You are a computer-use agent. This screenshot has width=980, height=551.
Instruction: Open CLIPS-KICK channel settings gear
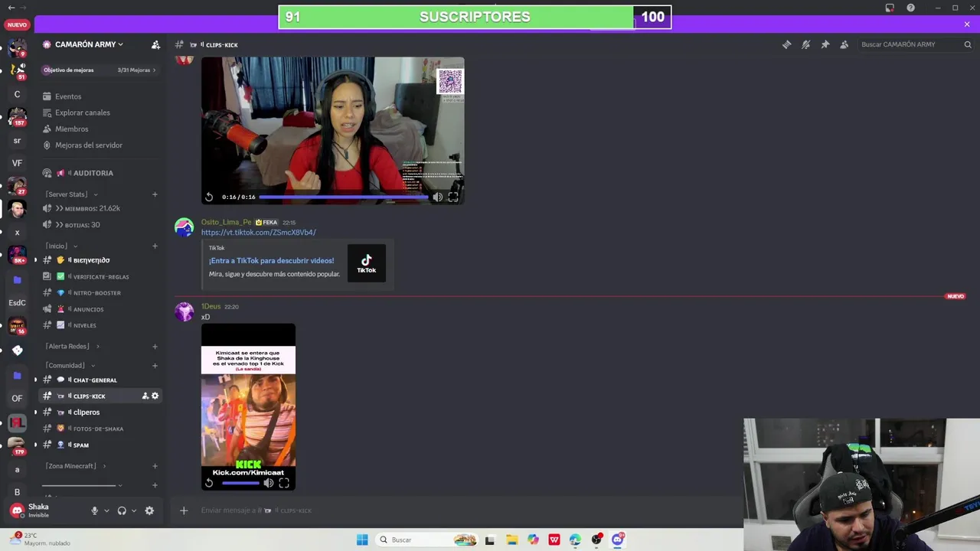(155, 396)
